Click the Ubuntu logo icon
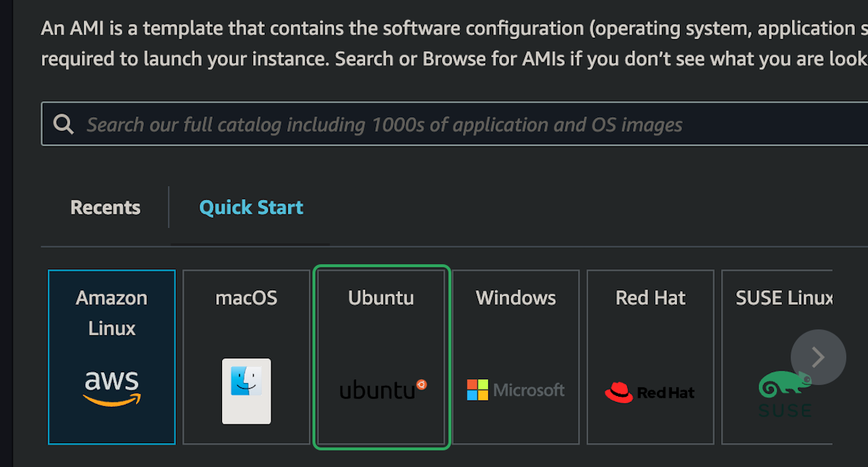Screen dimensions: 868x467 tap(383, 390)
